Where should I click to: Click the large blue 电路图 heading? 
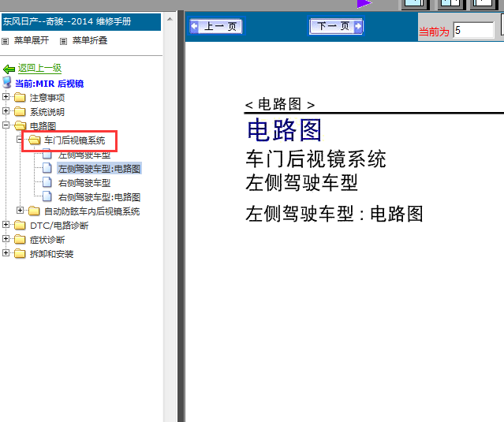pyautogui.click(x=285, y=130)
